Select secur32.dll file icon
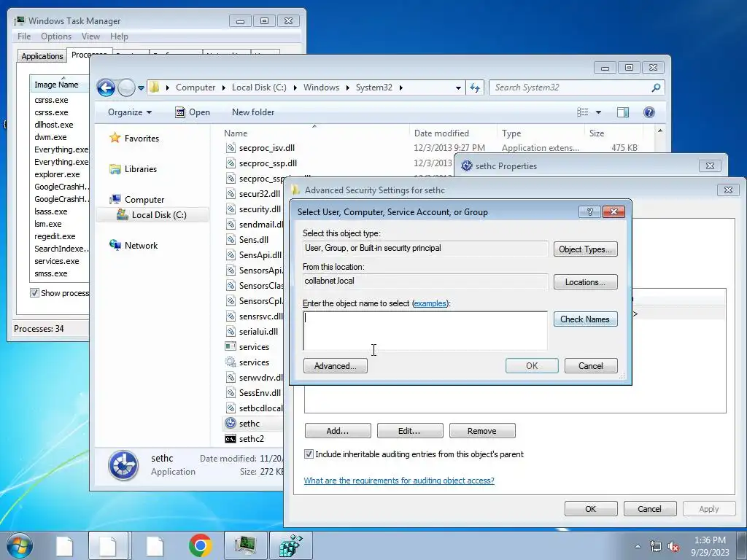Screen dimensions: 747x560 (x=231, y=193)
